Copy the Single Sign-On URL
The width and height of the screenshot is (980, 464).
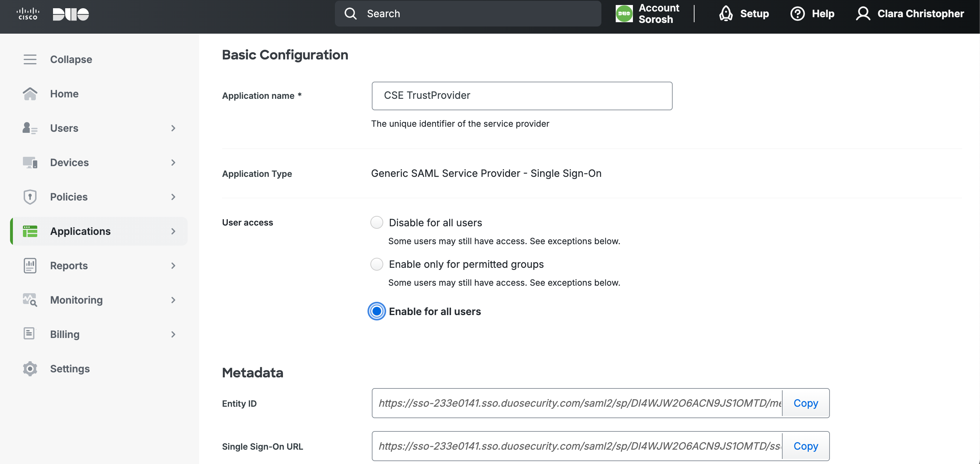pos(805,446)
